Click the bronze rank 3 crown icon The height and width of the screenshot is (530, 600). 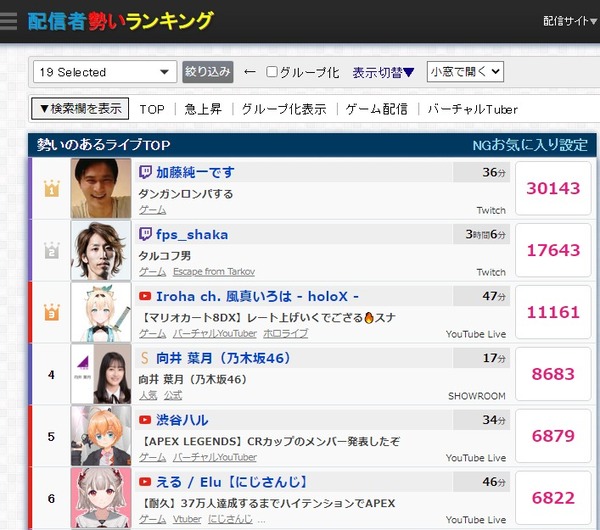pyautogui.click(x=52, y=312)
